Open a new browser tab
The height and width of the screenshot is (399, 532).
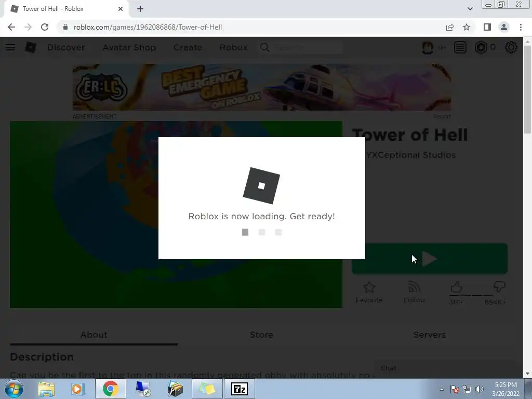[x=140, y=9]
